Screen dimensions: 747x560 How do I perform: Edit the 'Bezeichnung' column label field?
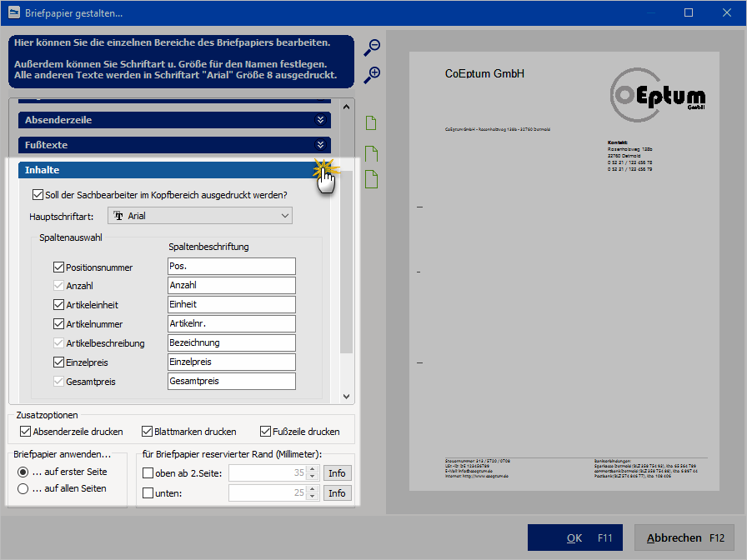click(232, 342)
